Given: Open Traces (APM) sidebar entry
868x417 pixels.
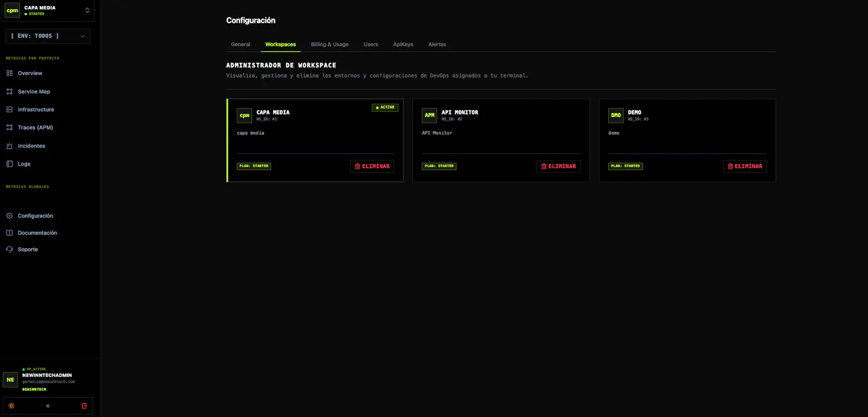Looking at the screenshot, I should tap(35, 128).
